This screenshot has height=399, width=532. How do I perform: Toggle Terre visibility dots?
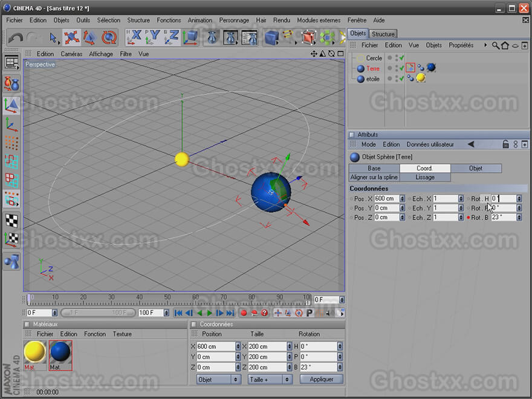[x=397, y=68]
